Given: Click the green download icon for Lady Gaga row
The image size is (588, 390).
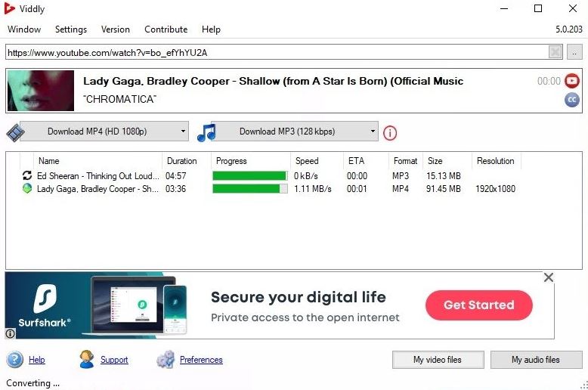Looking at the screenshot, I should point(27,188).
